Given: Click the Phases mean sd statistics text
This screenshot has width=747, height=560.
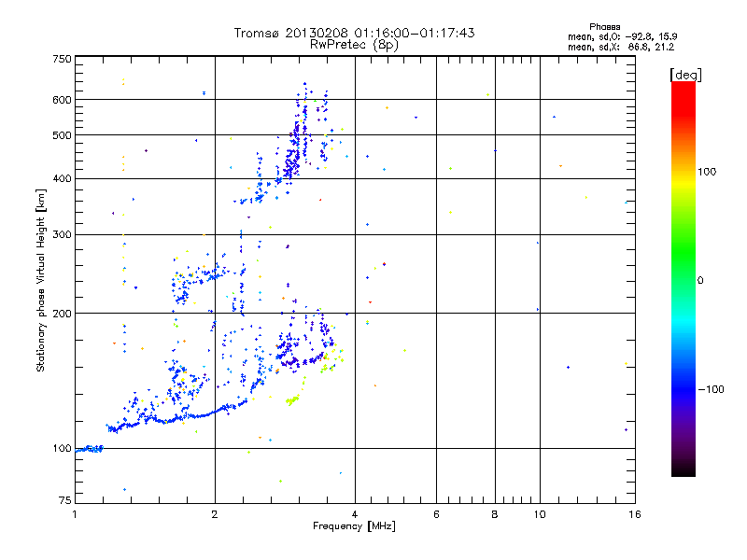Looking at the screenshot, I should pyautogui.click(x=622, y=36).
